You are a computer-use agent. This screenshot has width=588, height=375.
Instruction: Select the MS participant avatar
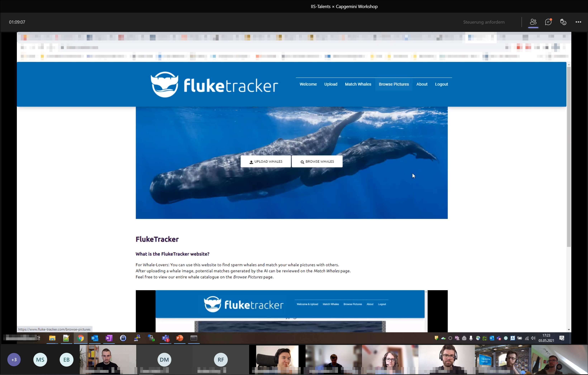40,359
